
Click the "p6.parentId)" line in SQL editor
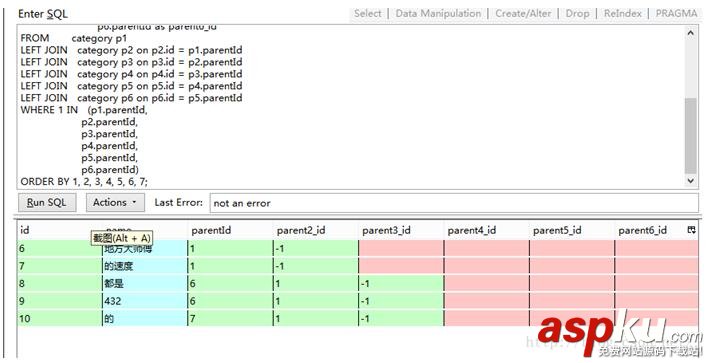(x=110, y=170)
